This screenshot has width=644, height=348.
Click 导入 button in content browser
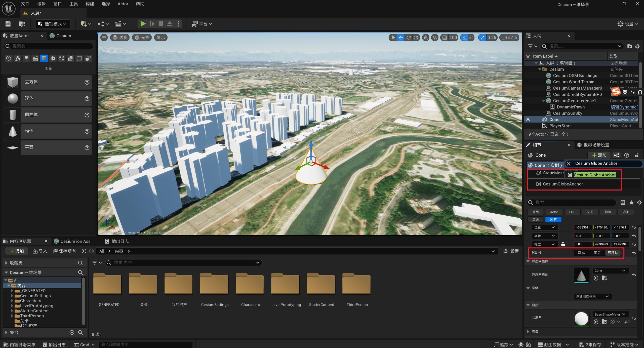point(40,251)
